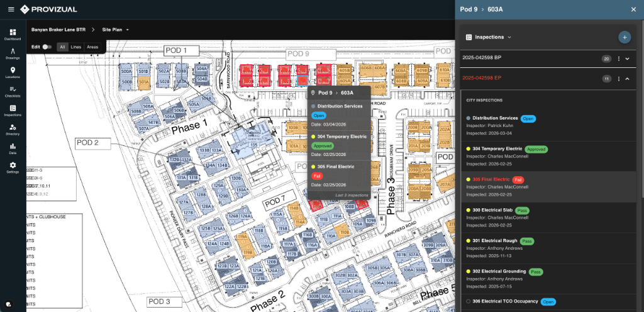Expand the 2025-042598 BP permit

coord(627,58)
